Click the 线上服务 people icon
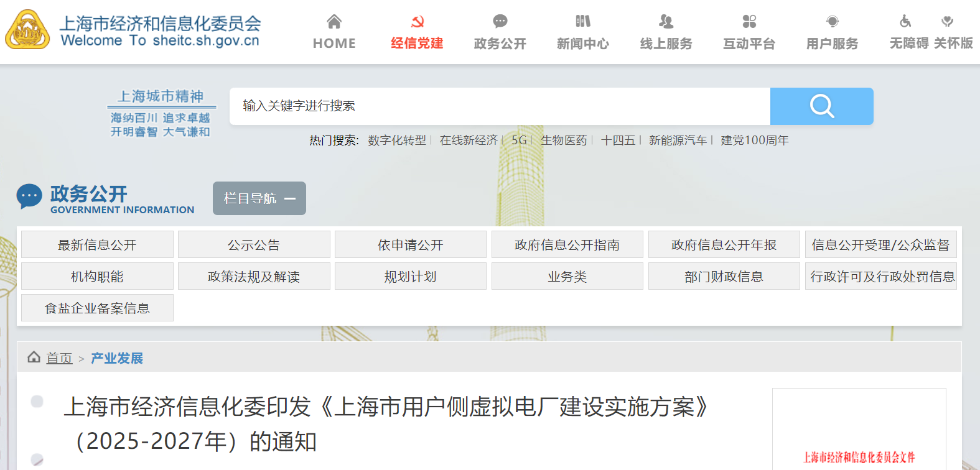This screenshot has width=980, height=470. click(x=666, y=22)
